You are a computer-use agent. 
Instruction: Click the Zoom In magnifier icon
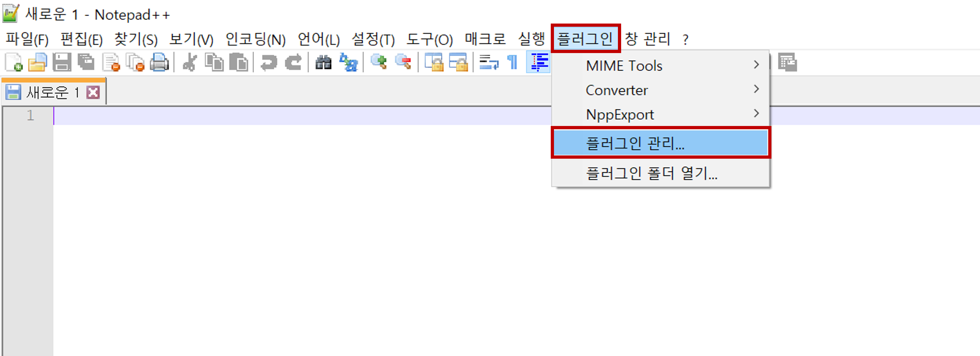pyautogui.click(x=379, y=62)
